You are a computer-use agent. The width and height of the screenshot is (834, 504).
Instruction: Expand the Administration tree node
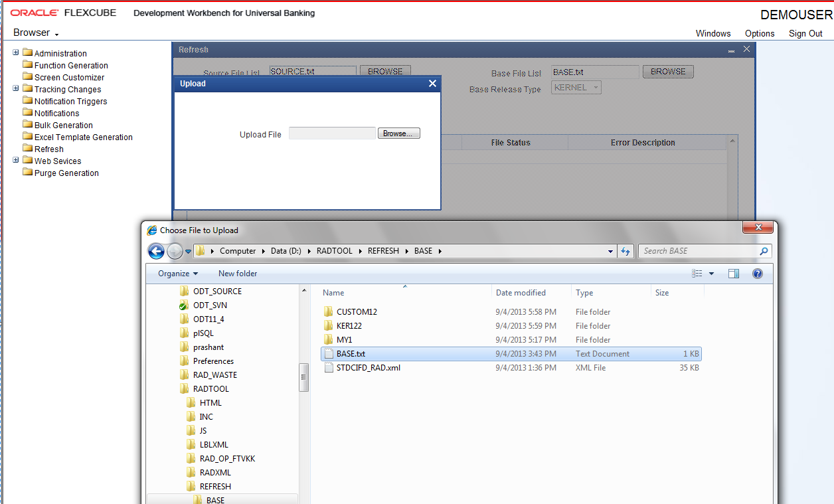(16, 52)
